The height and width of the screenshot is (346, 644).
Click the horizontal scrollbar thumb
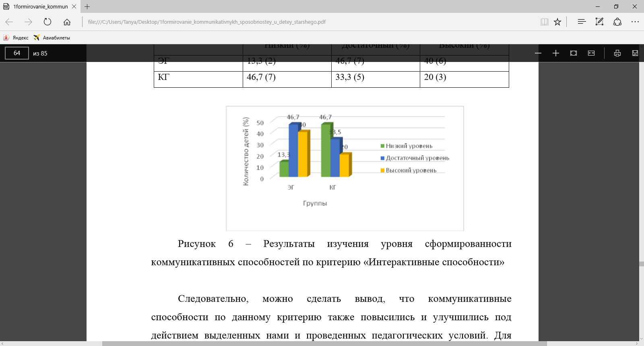(x=324, y=344)
